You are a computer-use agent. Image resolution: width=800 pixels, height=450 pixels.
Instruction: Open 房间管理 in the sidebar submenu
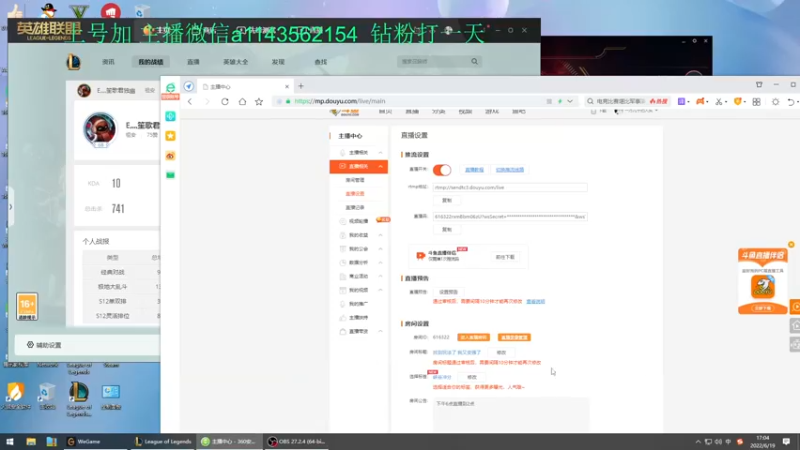click(x=355, y=180)
